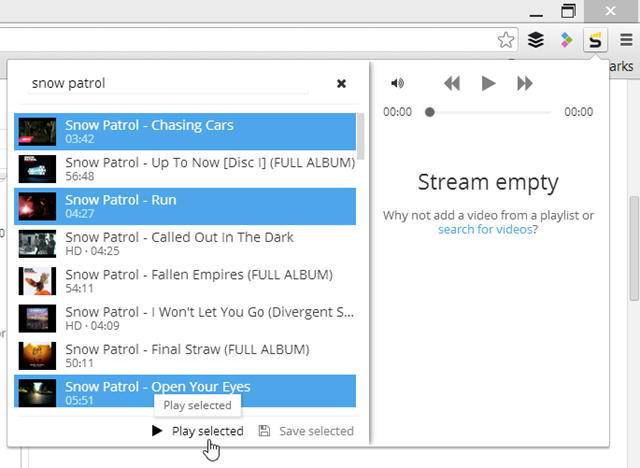Select Snow Patrol - Open Your Eyes result
640x468 pixels.
click(185, 391)
